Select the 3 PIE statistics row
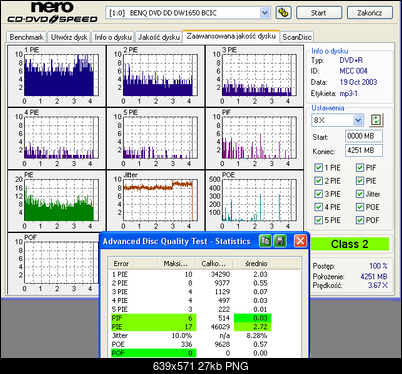Viewport: 402px width, 374px height. tap(192, 292)
